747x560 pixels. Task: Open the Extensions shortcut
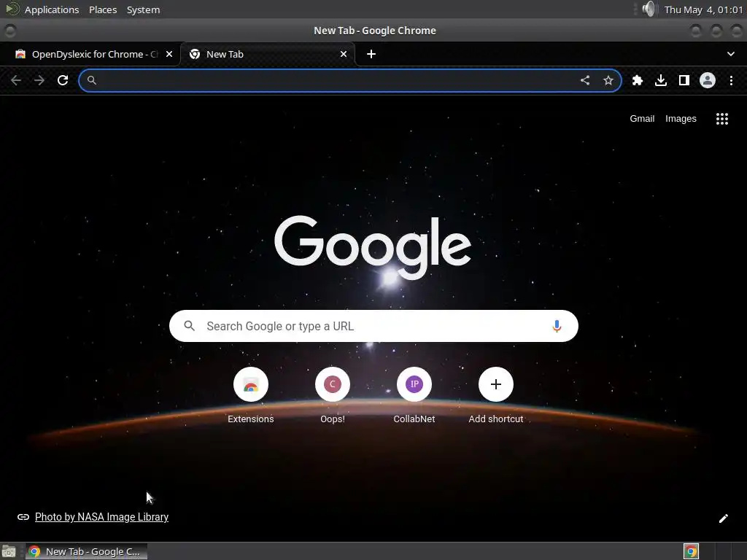(x=251, y=394)
